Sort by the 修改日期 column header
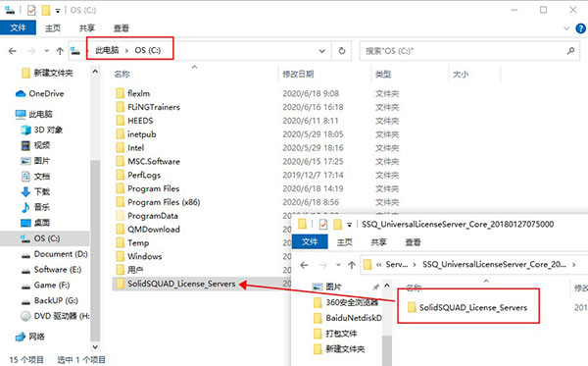Viewport: 588px width, 366px height. point(298,75)
